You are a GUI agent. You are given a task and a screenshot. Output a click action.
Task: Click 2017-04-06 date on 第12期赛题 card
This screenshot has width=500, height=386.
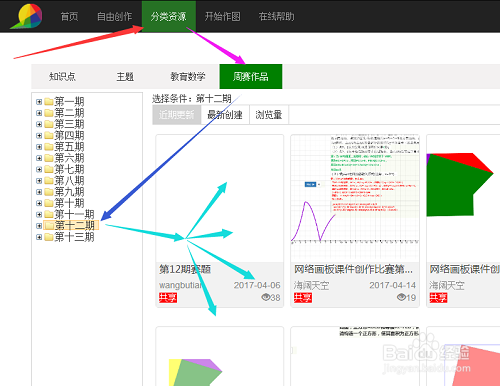pyautogui.click(x=257, y=285)
